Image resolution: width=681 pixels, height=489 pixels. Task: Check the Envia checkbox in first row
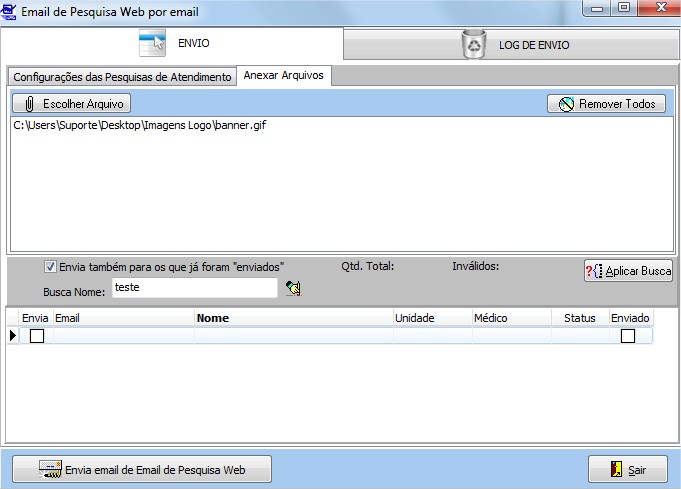[37, 337]
